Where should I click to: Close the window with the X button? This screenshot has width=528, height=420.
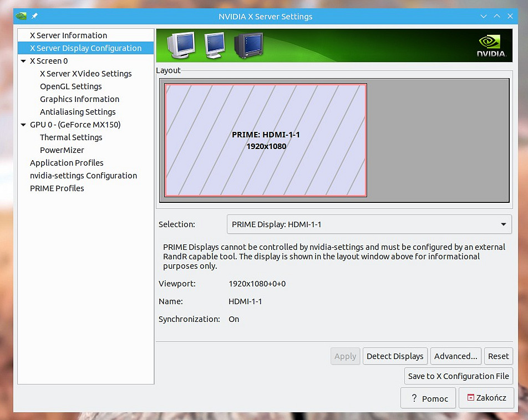pyautogui.click(x=510, y=16)
